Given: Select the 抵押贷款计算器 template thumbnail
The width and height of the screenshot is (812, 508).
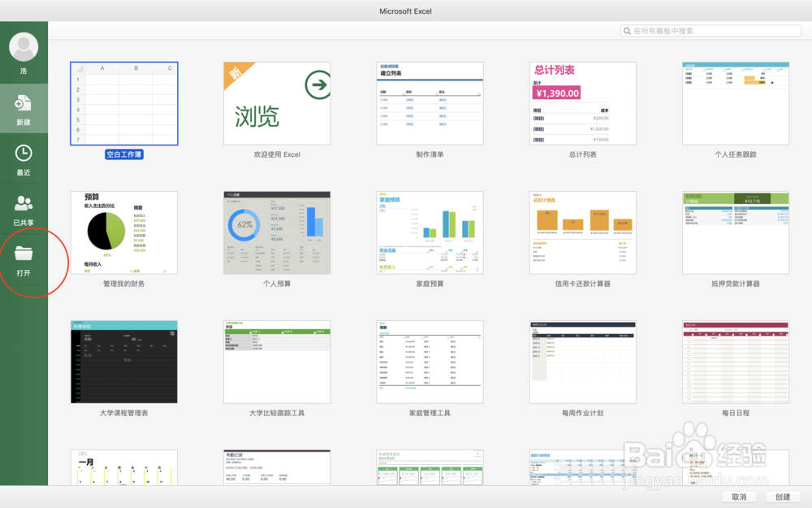Looking at the screenshot, I should pos(736,232).
